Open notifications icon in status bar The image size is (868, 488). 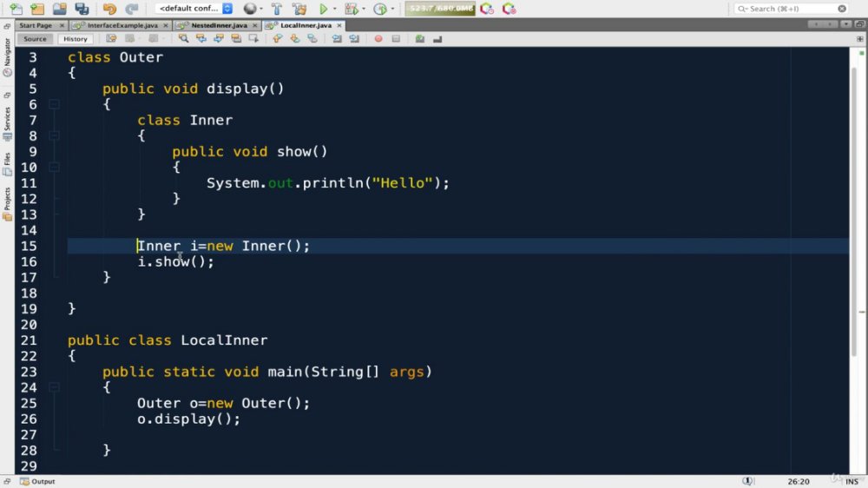[x=747, y=481]
